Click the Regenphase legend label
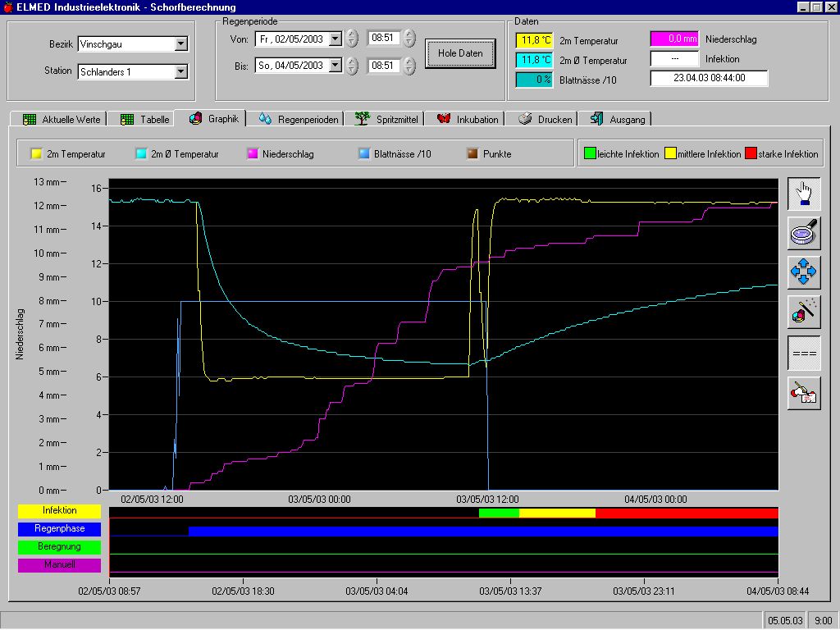 [x=60, y=529]
